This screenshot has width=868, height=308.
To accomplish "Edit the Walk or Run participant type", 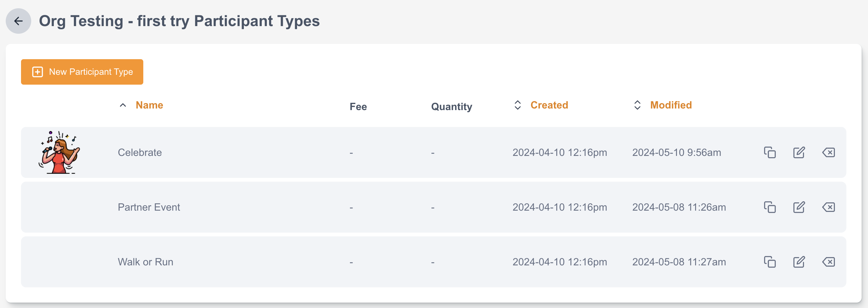I will point(799,262).
